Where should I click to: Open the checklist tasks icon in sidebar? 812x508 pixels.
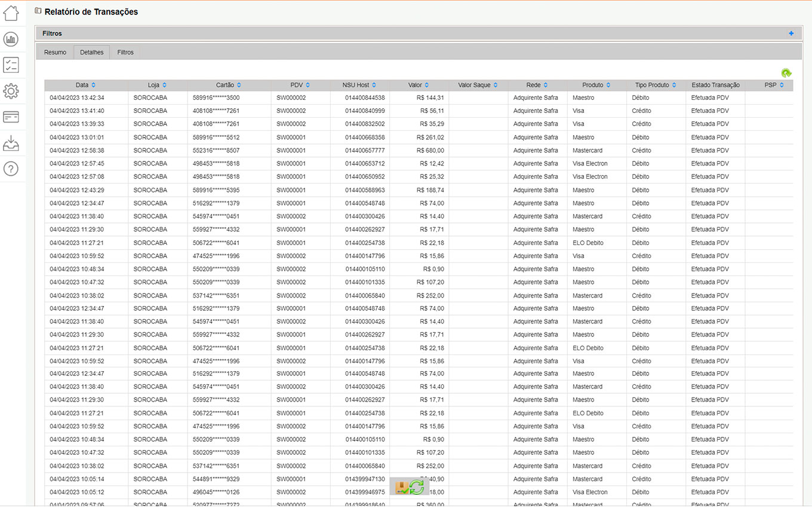(x=11, y=65)
